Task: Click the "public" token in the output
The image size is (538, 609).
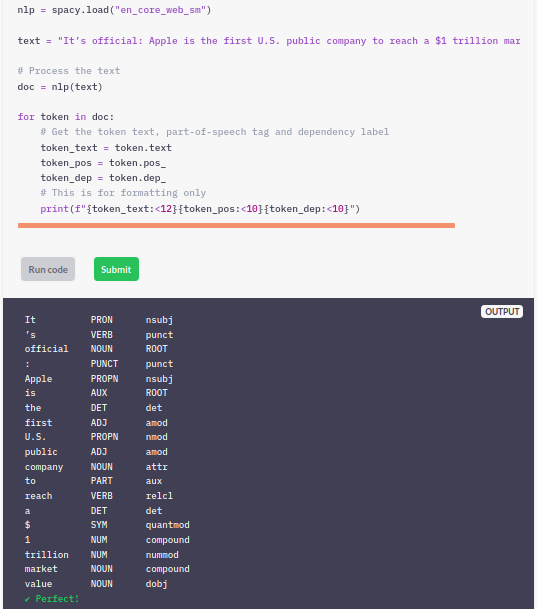Action: (41, 452)
